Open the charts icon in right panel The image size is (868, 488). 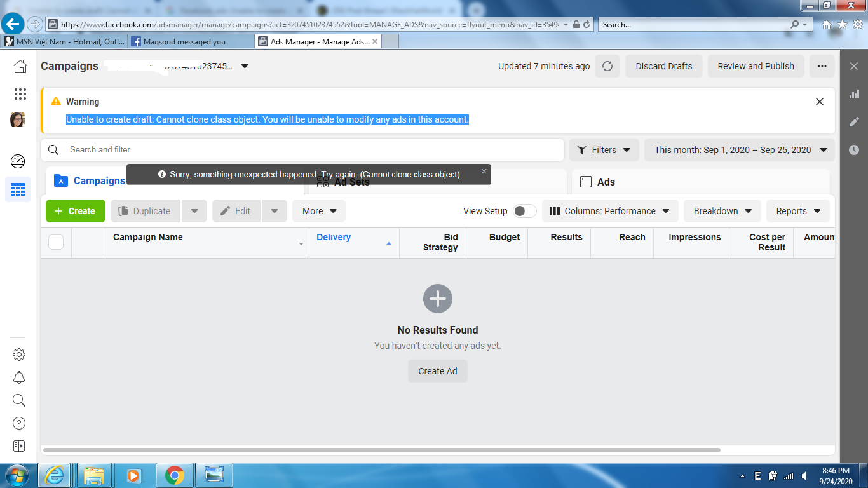(854, 94)
